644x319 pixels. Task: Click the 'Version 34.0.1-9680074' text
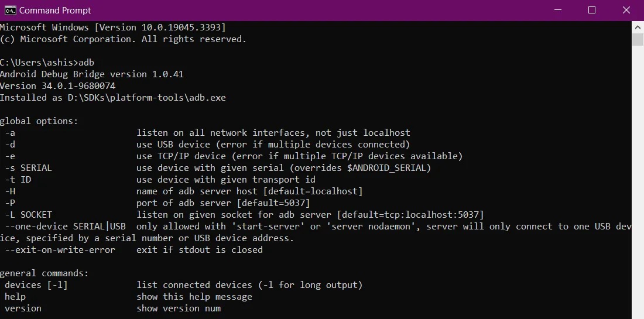57,86
